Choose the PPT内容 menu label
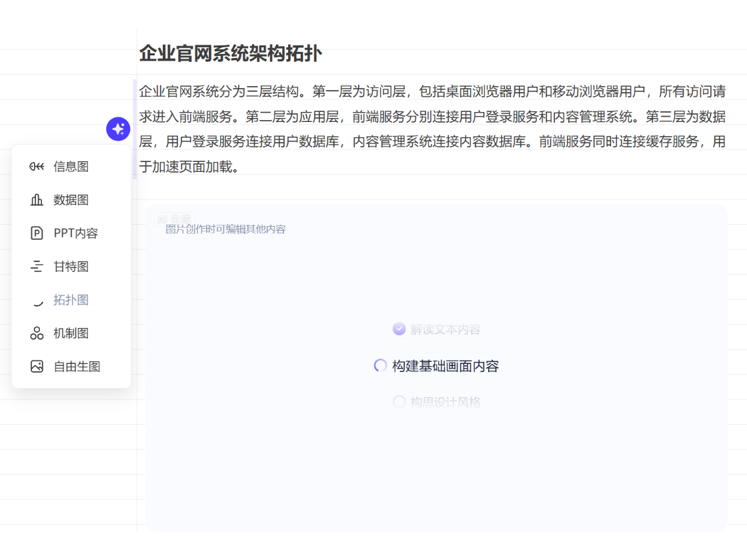The width and height of the screenshot is (747, 560). [76, 233]
